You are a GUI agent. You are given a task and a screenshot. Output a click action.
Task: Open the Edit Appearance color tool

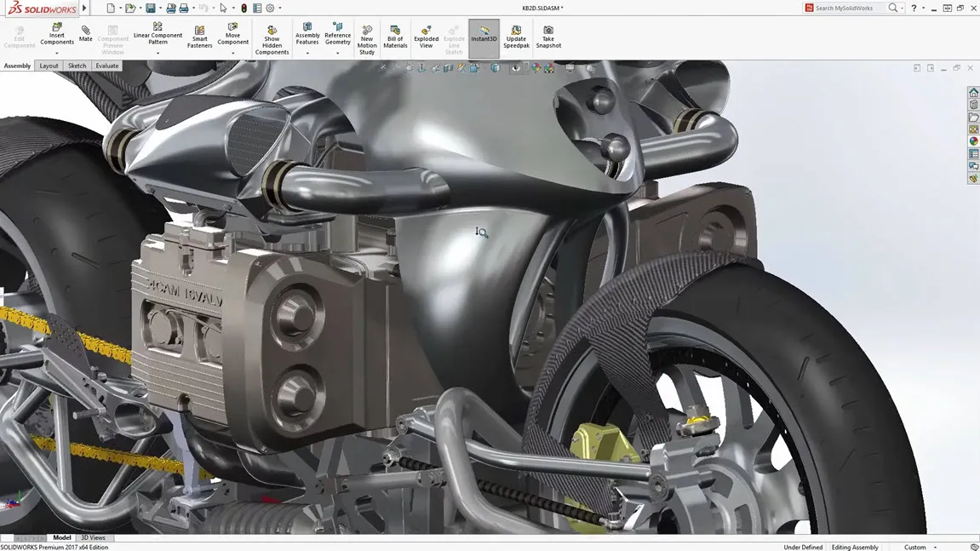pos(535,67)
